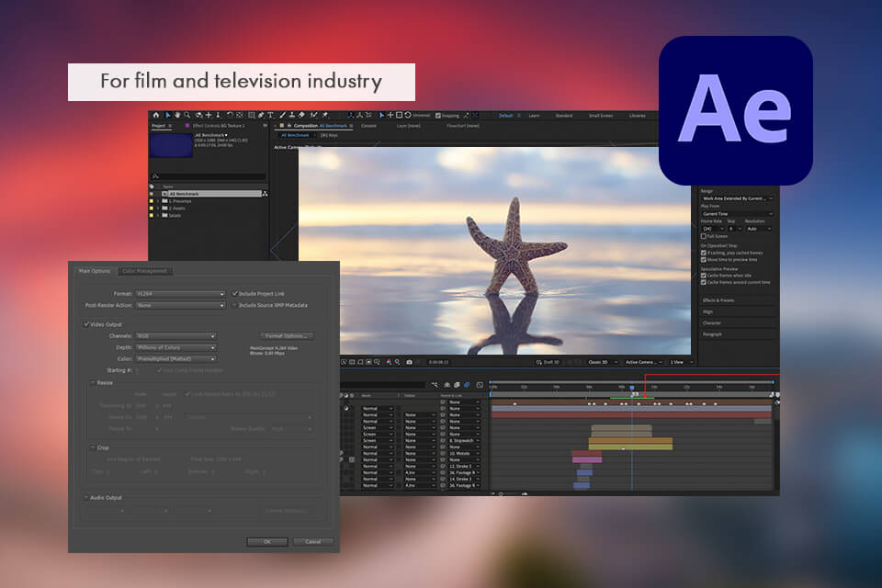The height and width of the screenshot is (588, 882).
Task: Select the Brush tool
Action: pos(282,115)
